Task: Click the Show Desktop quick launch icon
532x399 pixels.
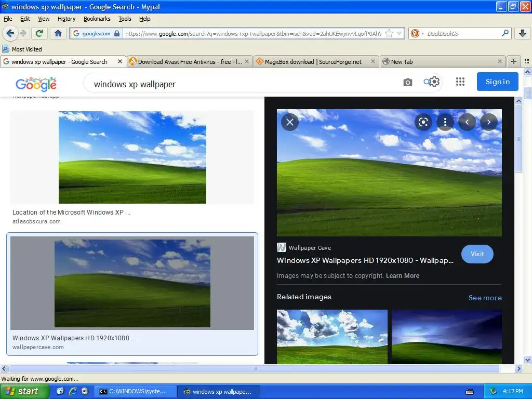Action: pyautogui.click(x=60, y=391)
